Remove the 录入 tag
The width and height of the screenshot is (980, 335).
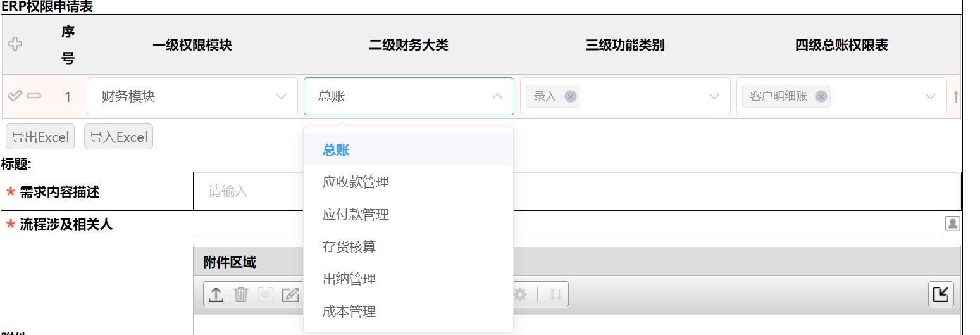[570, 96]
